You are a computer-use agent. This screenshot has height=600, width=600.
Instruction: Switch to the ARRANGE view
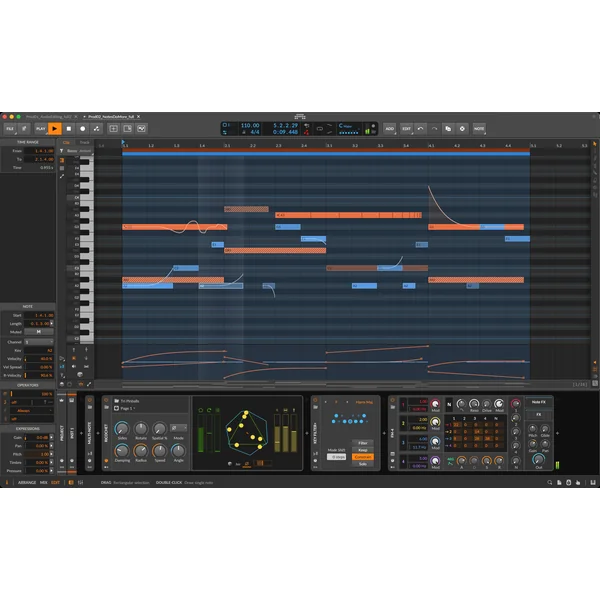point(27,483)
